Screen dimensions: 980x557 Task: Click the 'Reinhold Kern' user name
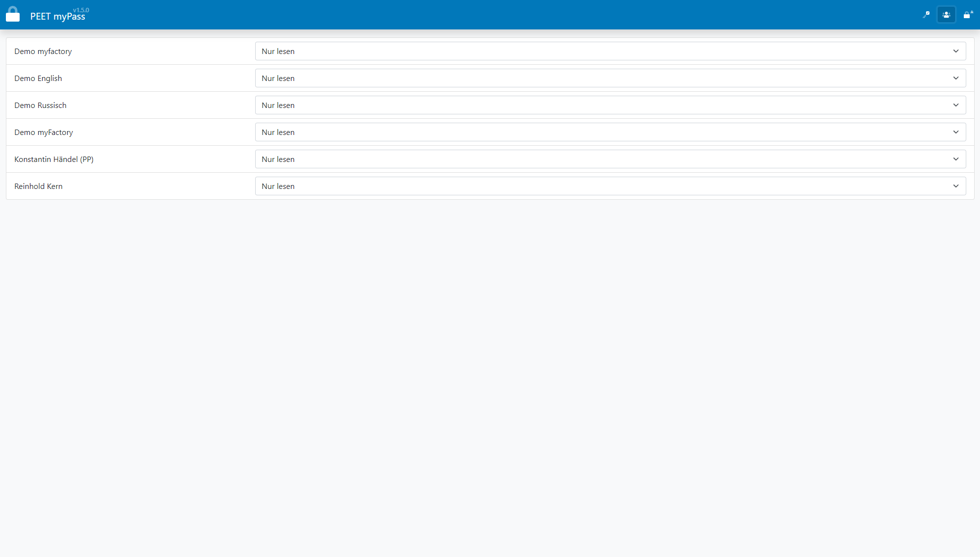point(38,186)
